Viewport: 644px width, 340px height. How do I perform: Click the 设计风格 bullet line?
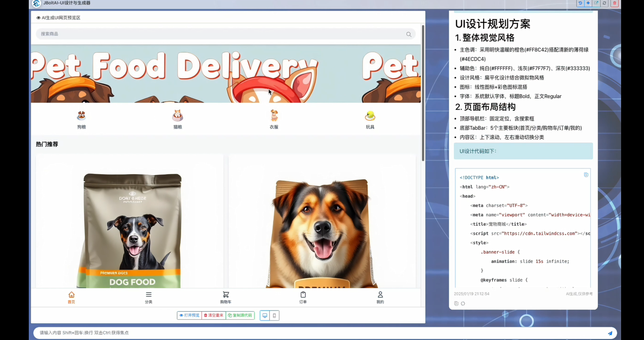502,78
